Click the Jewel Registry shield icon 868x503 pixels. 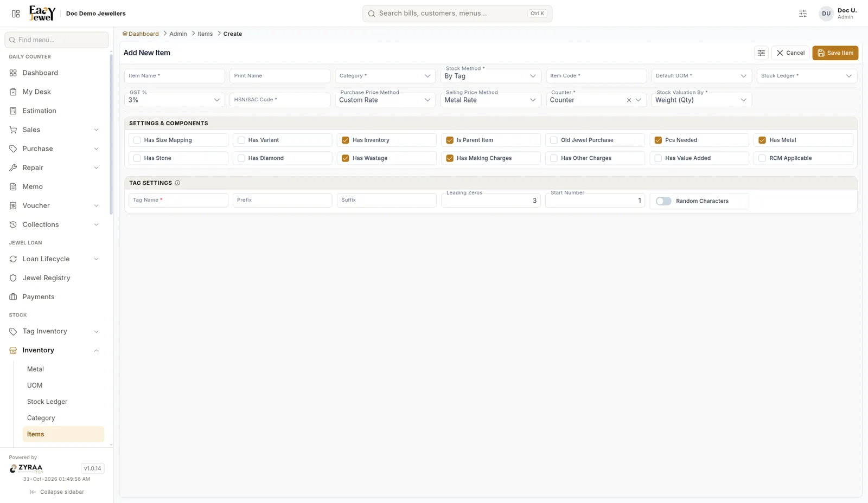(x=14, y=278)
